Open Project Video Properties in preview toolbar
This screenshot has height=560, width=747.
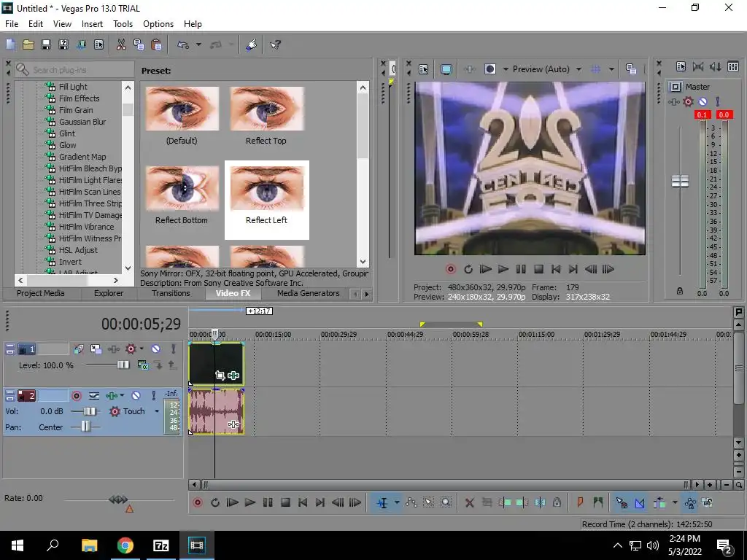click(x=424, y=69)
